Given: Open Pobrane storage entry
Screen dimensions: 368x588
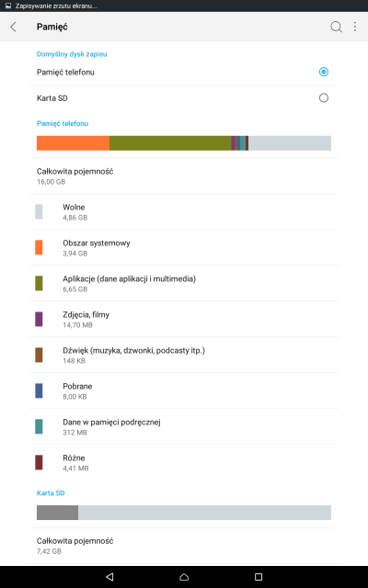Looking at the screenshot, I should click(184, 390).
